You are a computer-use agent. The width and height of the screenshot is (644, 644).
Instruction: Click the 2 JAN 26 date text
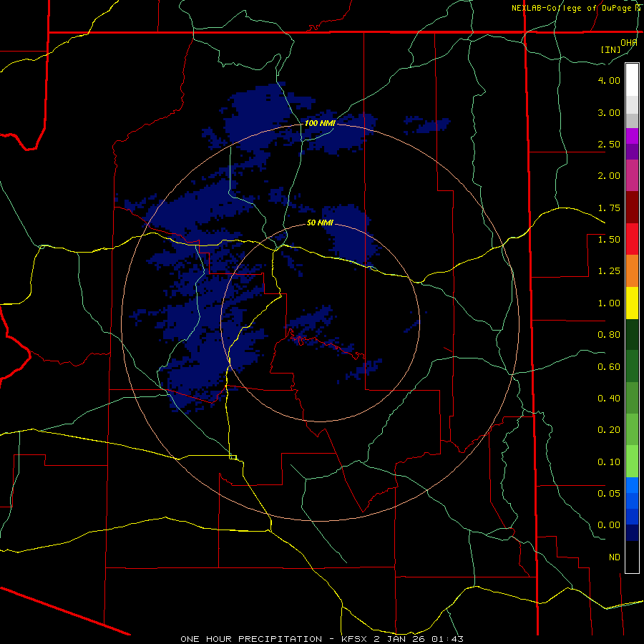(x=399, y=639)
